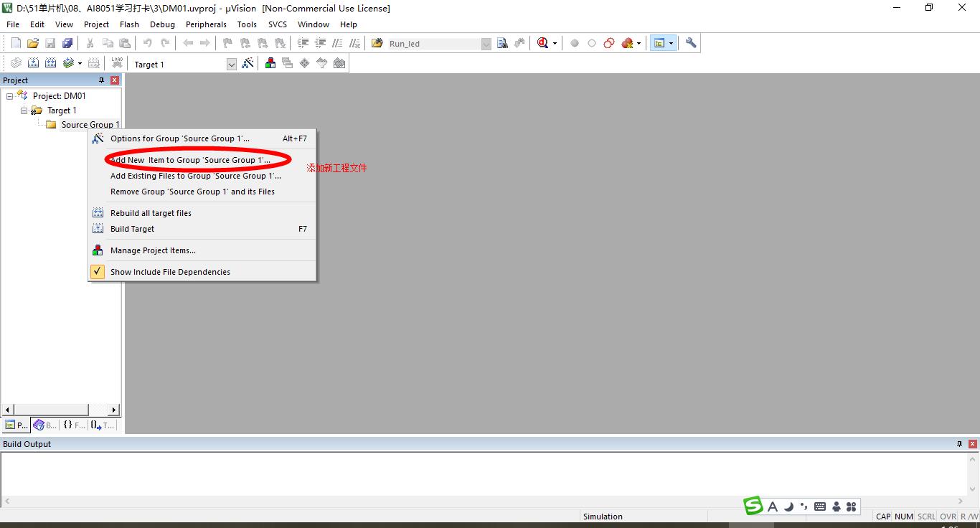Image resolution: width=980 pixels, height=528 pixels.
Task: Start or stop the debug session
Action: click(x=543, y=43)
